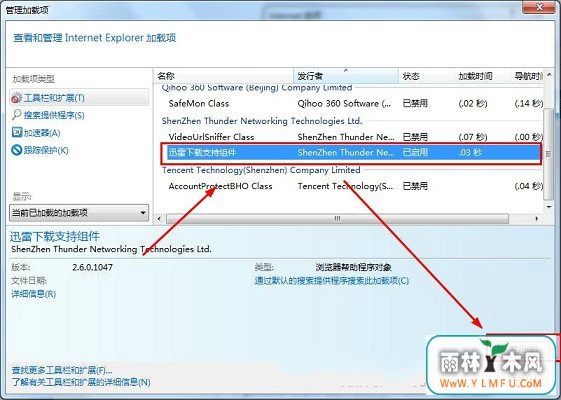Viewport: 561px width, 400px height.
Task: Click the 跟踪保护 blocked-circle icon
Action: (x=17, y=150)
